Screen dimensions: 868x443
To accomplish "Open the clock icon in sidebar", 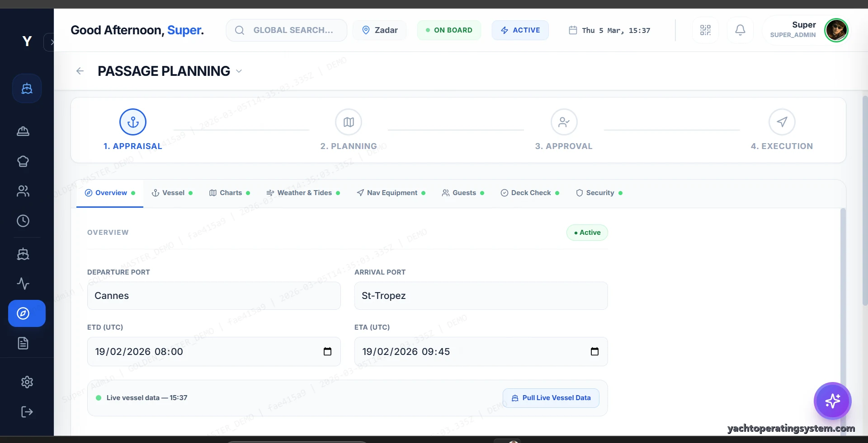I will tap(23, 221).
